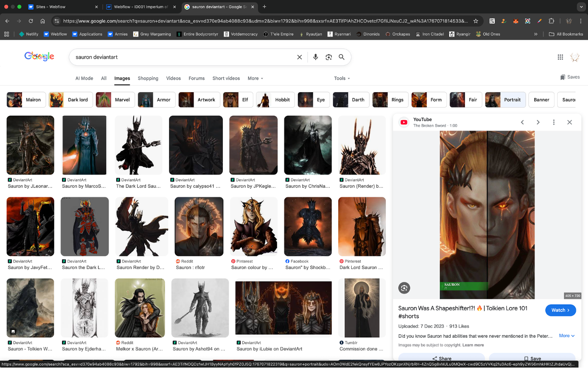Open the Google account avatar
The height and width of the screenshot is (368, 588).
tap(575, 57)
